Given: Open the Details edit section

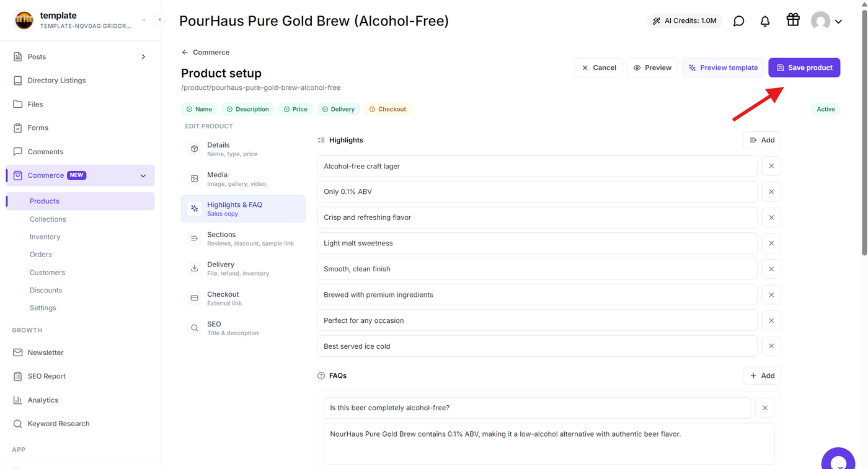Looking at the screenshot, I should click(x=243, y=149).
